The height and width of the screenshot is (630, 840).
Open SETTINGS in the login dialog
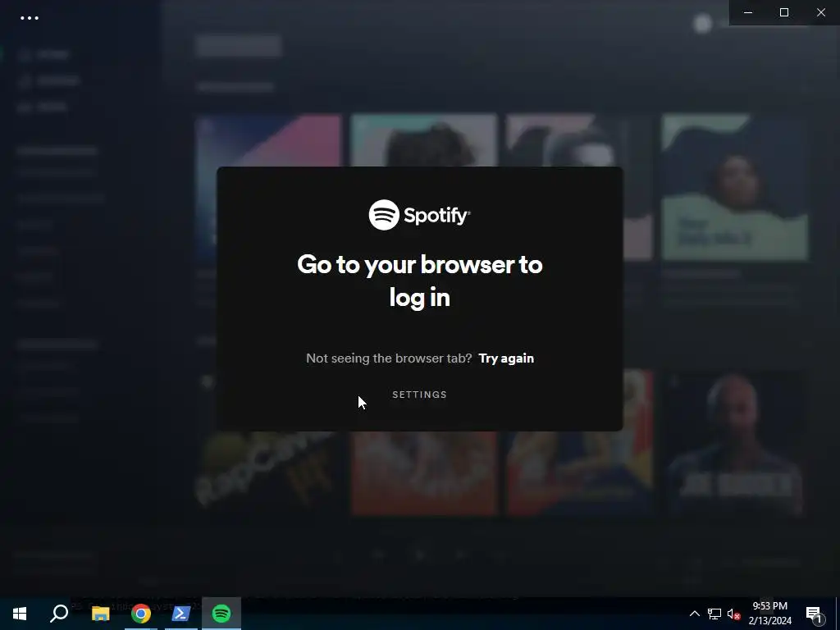pos(419,395)
